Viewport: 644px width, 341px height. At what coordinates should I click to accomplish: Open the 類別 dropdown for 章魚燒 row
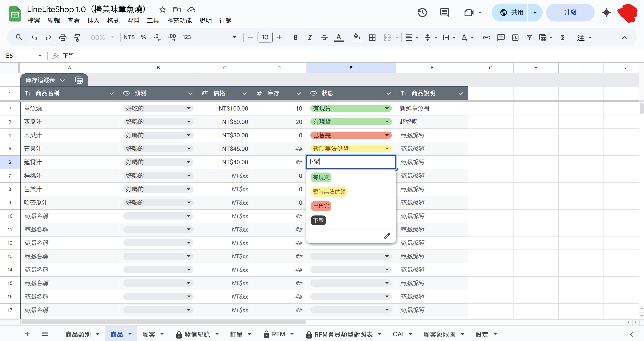pos(188,108)
